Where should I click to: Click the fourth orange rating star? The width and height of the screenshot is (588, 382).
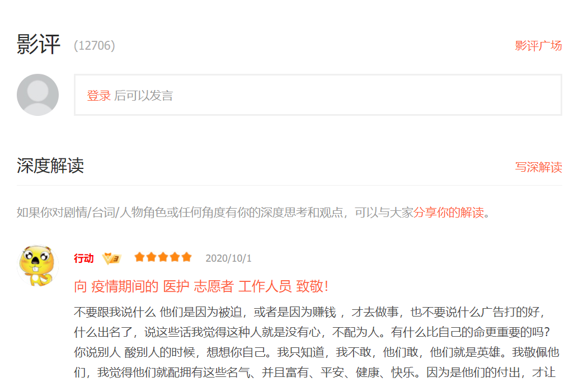click(x=175, y=257)
